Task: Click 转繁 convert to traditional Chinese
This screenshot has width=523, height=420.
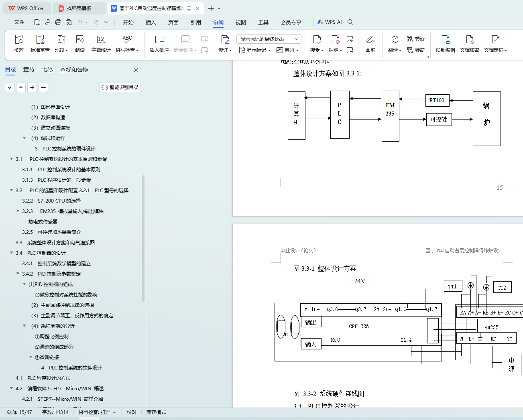Action: [416, 39]
